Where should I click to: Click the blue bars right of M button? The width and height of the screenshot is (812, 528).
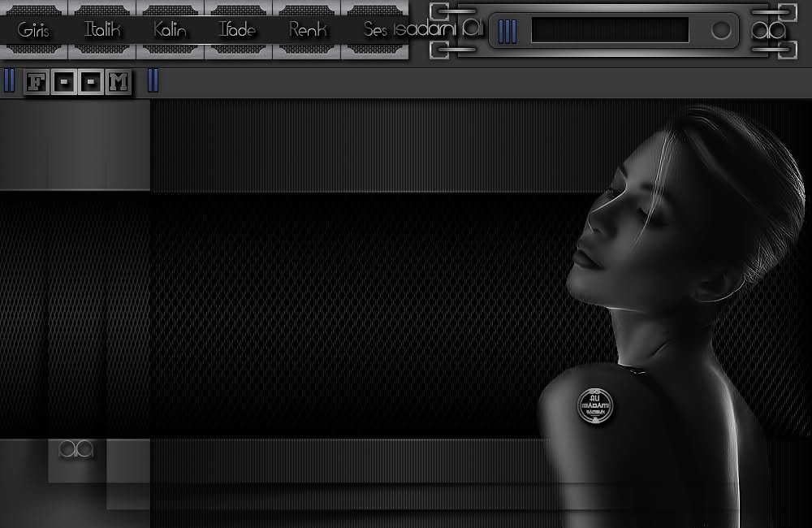click(153, 81)
